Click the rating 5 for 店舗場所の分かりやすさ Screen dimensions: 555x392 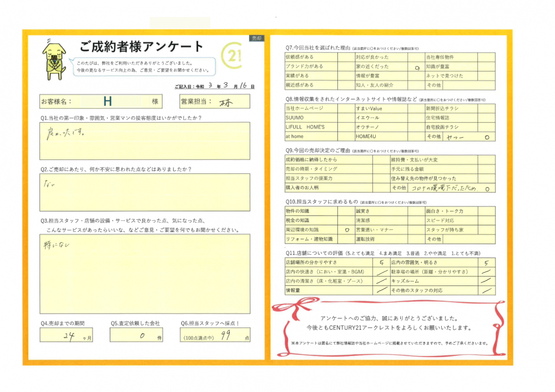[381, 263]
